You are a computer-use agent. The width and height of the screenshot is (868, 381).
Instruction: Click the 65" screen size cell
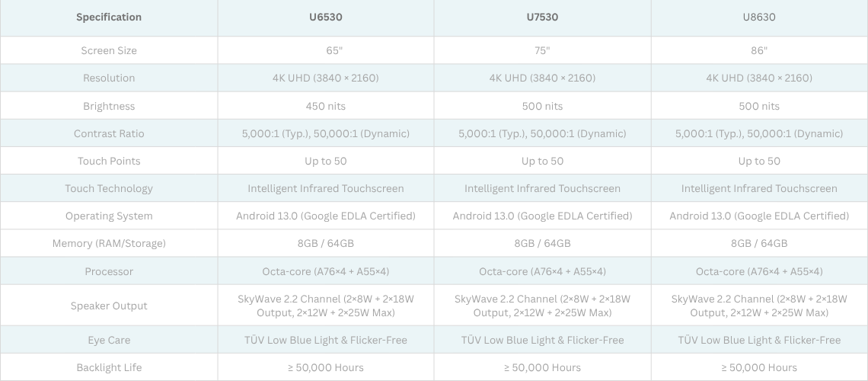[x=325, y=50]
